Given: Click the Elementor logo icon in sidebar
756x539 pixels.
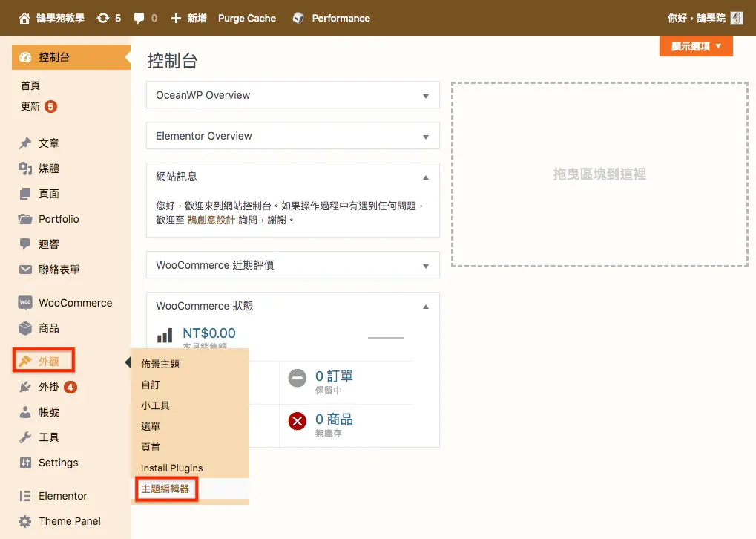Looking at the screenshot, I should tap(25, 496).
